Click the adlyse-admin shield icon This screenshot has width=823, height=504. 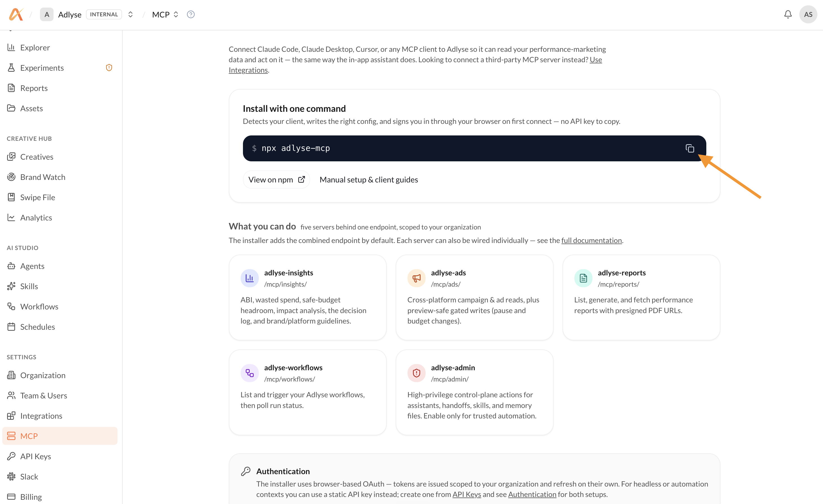[416, 373]
